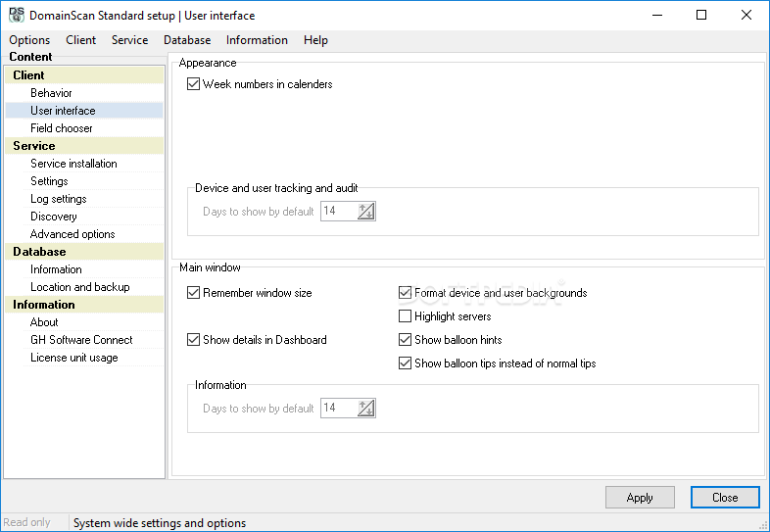Open Information item under Database
Screen dimensions: 770x532
[84, 269]
